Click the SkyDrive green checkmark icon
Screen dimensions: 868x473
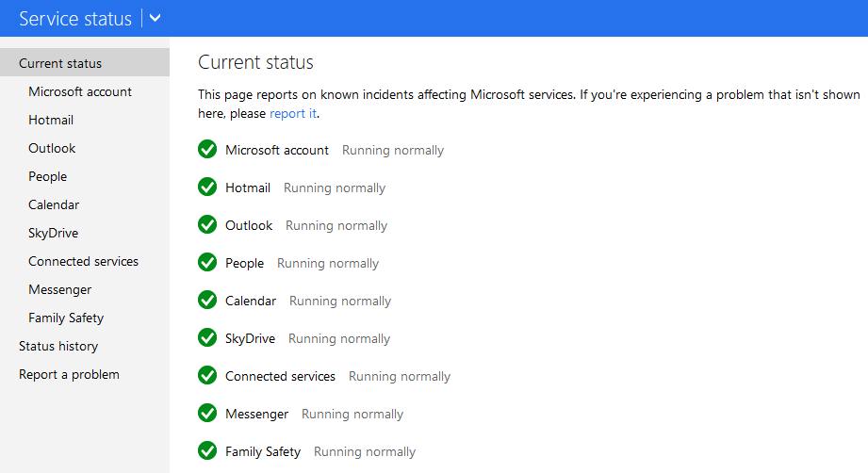pos(207,337)
